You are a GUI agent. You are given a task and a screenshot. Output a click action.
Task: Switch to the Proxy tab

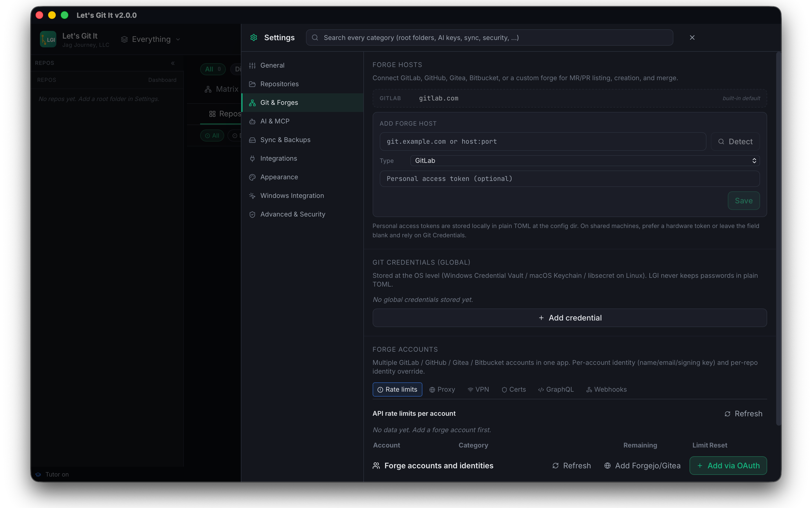click(442, 389)
